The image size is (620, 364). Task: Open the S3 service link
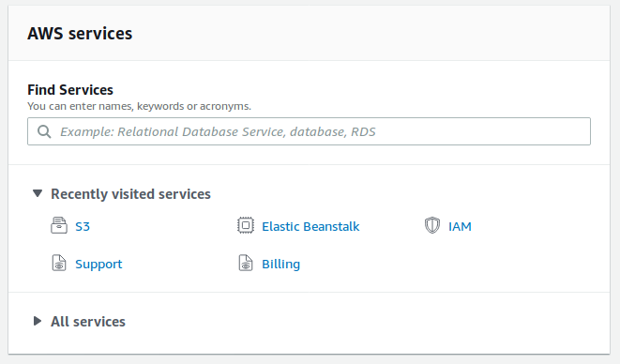tap(83, 226)
